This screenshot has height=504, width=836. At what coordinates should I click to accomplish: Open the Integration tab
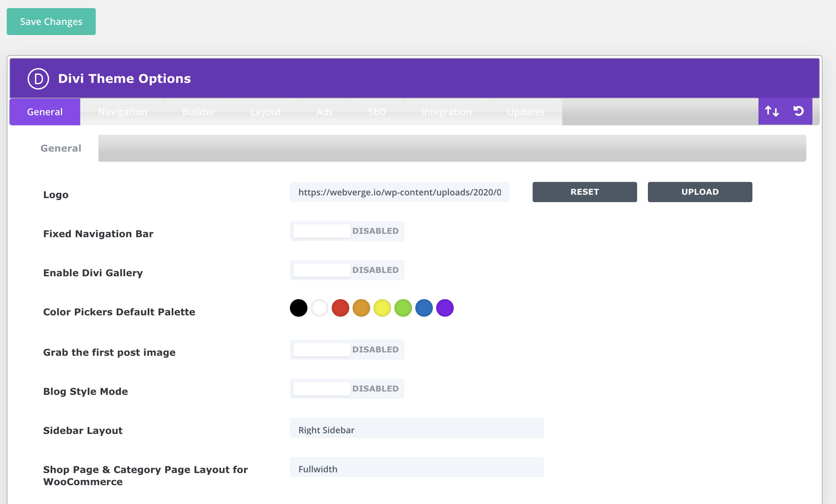446,112
